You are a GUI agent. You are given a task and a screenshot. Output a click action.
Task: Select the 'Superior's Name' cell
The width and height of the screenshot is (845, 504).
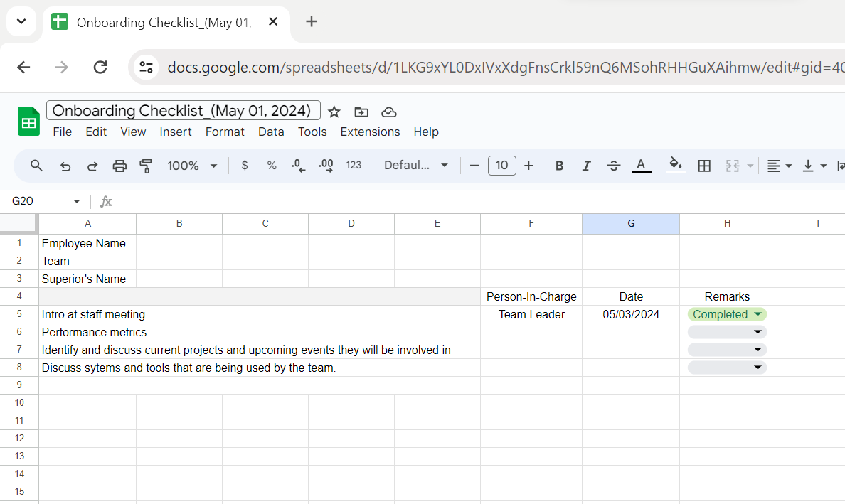[x=87, y=279]
